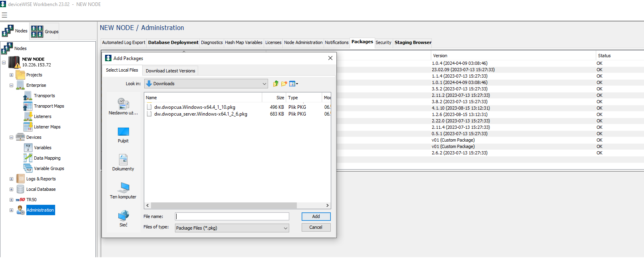Jump to the Pulpit desktop location
The width and height of the screenshot is (644, 258).
(123, 135)
